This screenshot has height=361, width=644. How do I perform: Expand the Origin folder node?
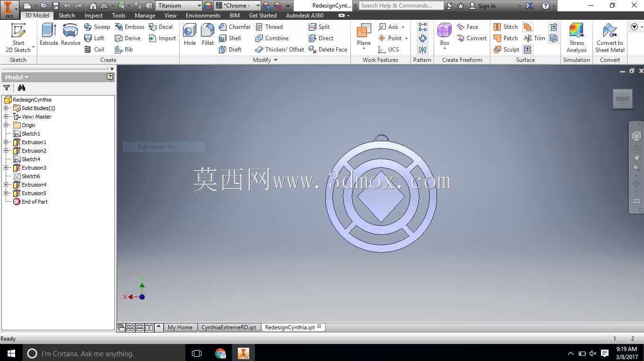(x=6, y=125)
